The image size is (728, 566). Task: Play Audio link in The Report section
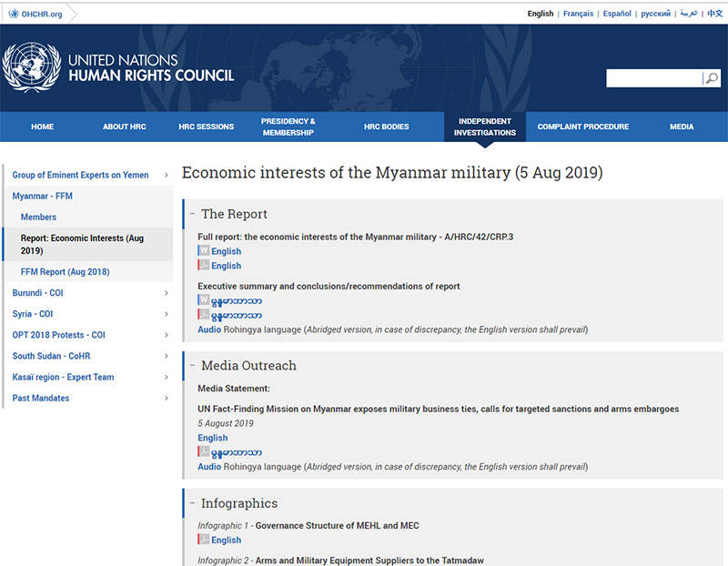(x=209, y=329)
